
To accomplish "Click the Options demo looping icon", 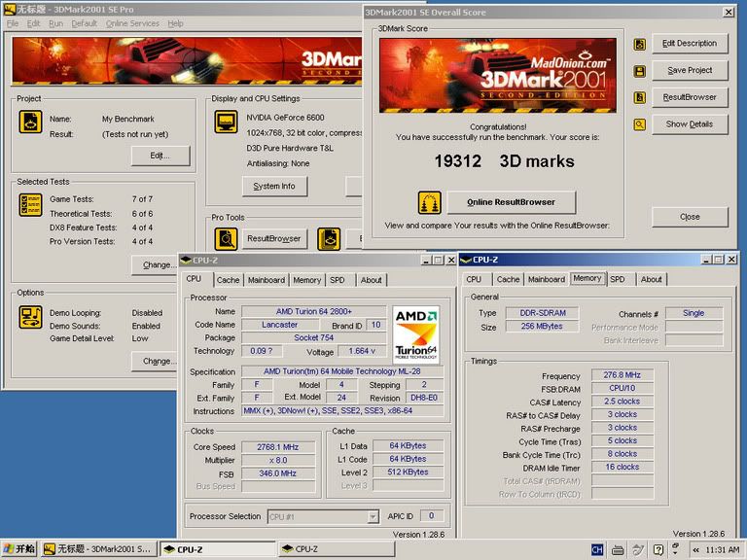I will point(30,317).
